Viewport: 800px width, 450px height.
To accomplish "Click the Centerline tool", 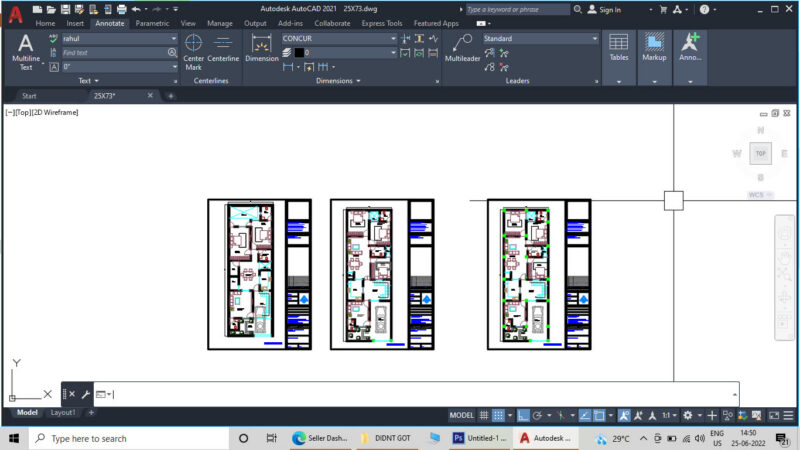I will (x=223, y=49).
